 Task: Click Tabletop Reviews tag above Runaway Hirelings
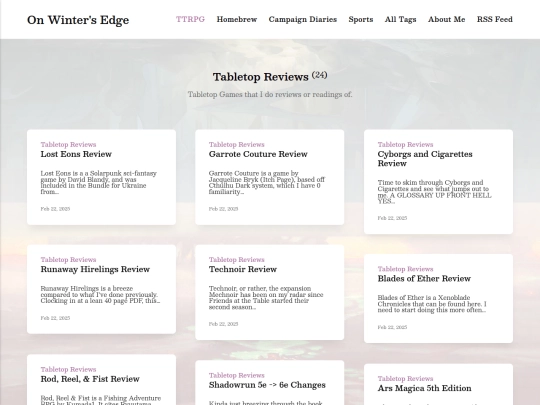tap(68, 259)
